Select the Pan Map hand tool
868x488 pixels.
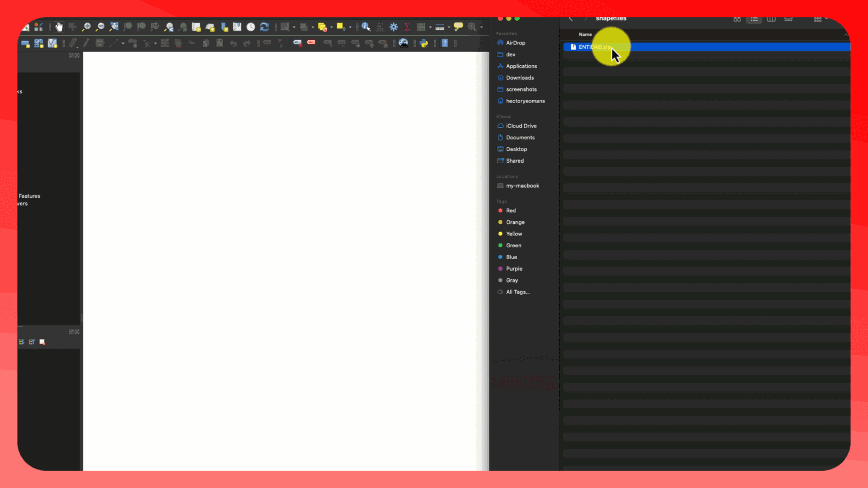click(59, 27)
